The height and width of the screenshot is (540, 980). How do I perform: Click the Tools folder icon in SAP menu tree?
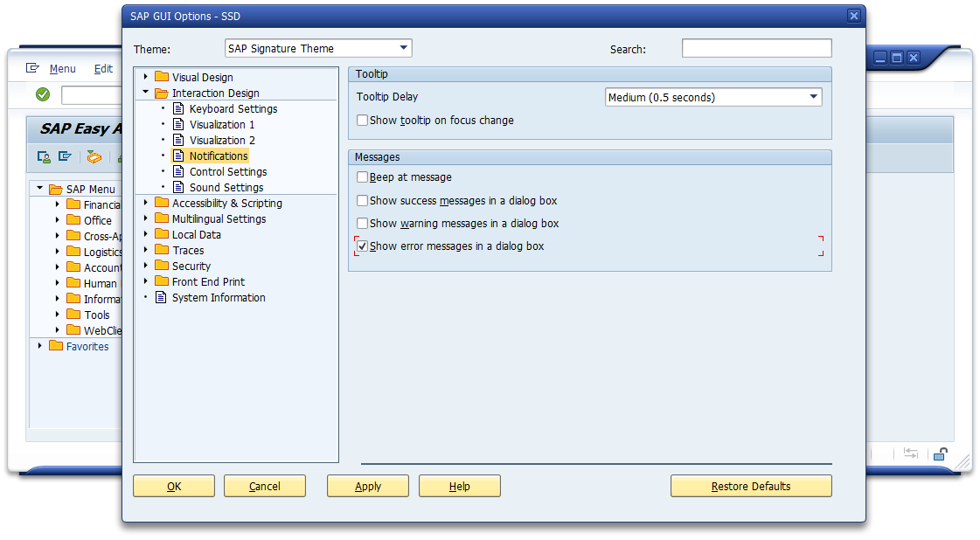(x=73, y=314)
